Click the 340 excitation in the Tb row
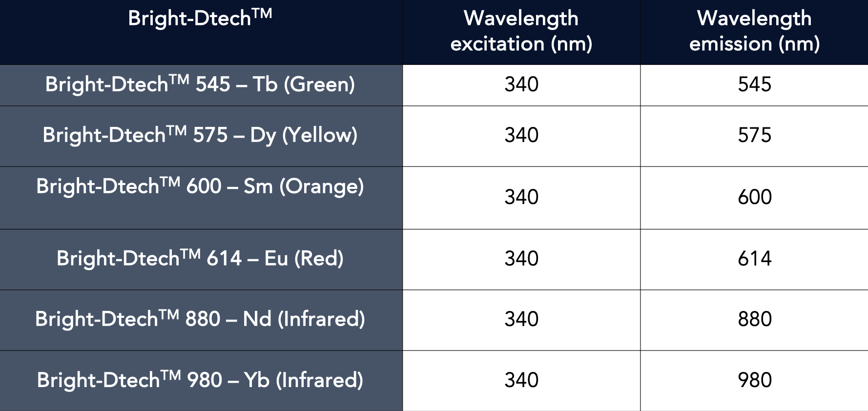Screen dimensions: 868x411 point(521,84)
